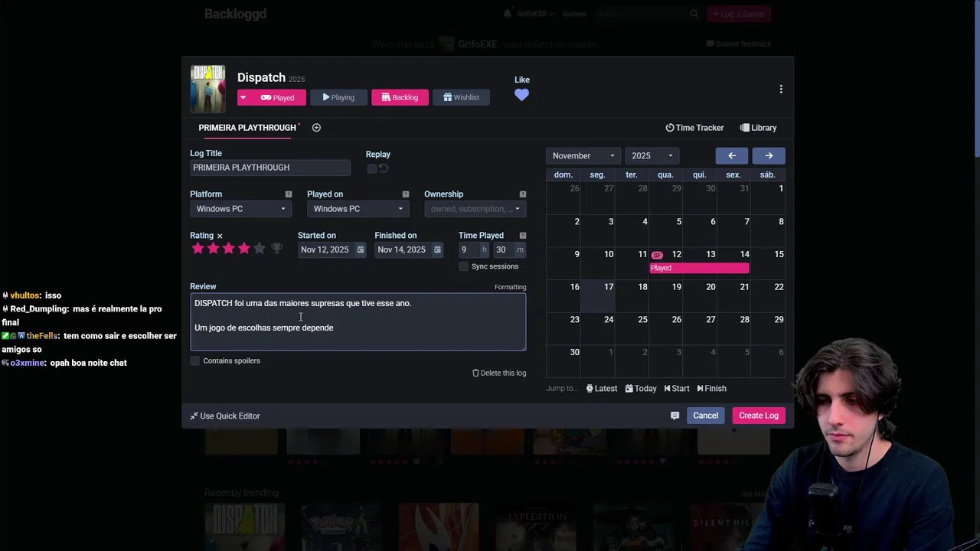Open the year dropdown showing 2025
The height and width of the screenshot is (551, 980).
coord(652,155)
